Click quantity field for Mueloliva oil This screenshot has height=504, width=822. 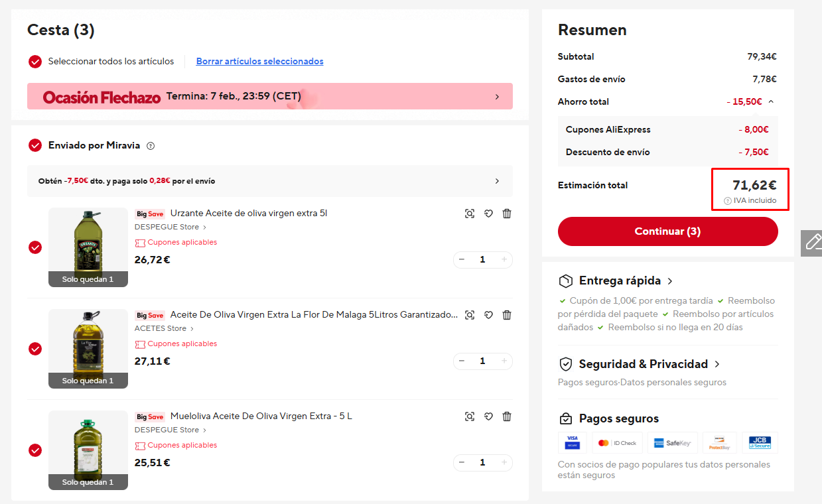tap(482, 463)
